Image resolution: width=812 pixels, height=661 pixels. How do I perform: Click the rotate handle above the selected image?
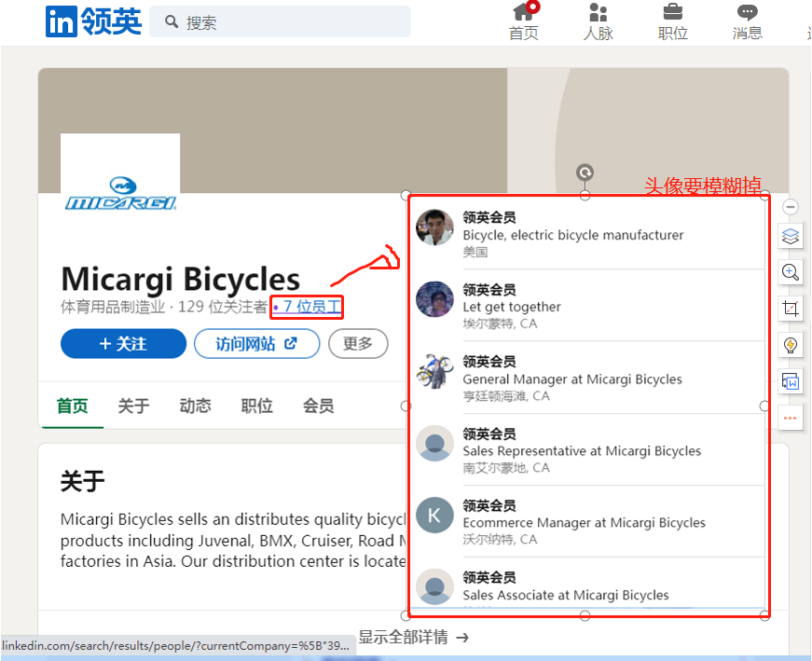coord(585,172)
